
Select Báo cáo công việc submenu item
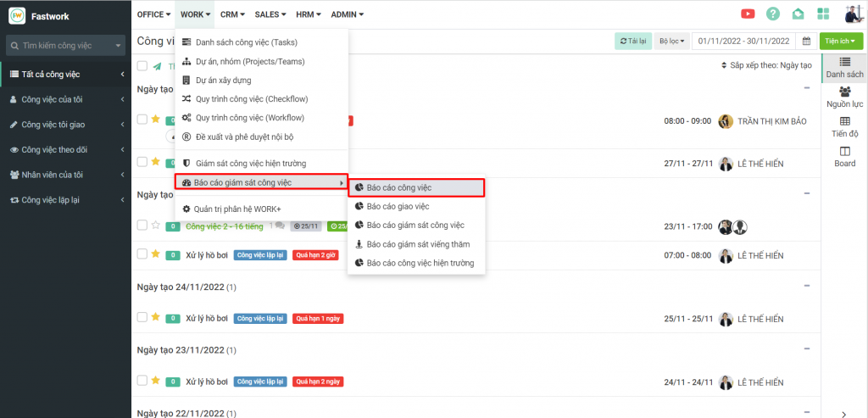coord(415,187)
